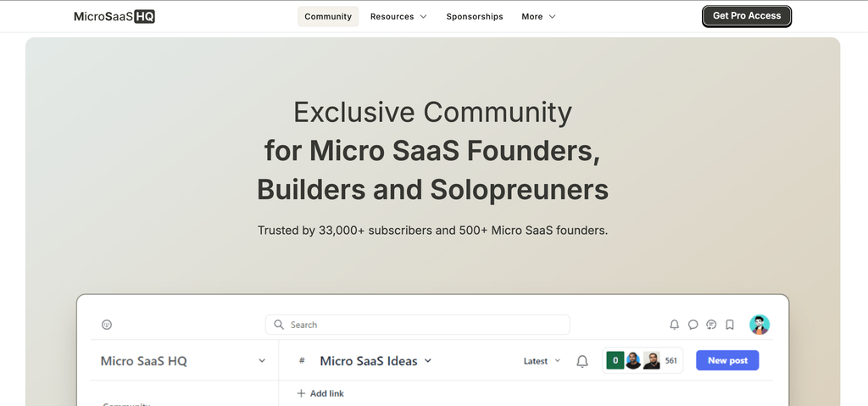Open the chat bubble messages icon
Viewport: 868px width, 406px height.
tap(693, 325)
